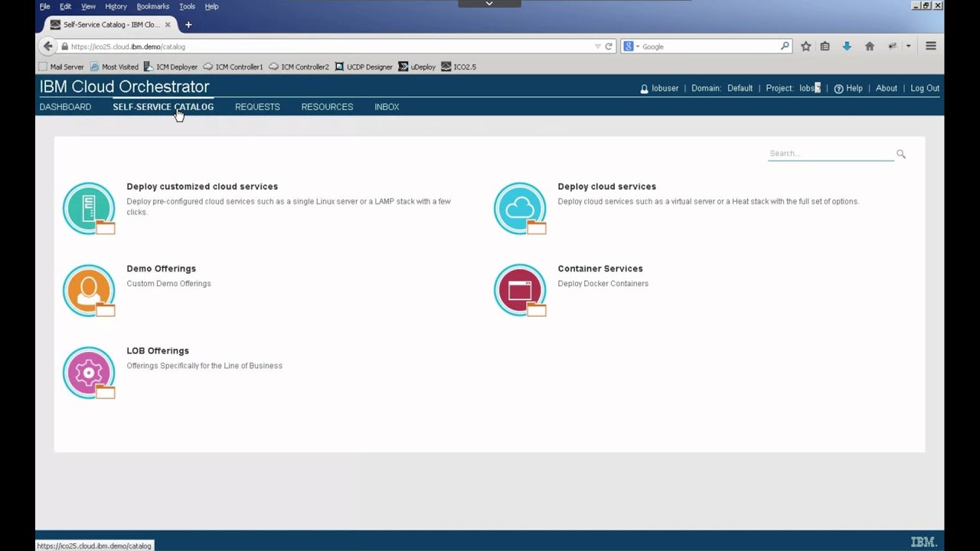Open the browser Help menu
The width and height of the screenshot is (980, 551).
211,6
